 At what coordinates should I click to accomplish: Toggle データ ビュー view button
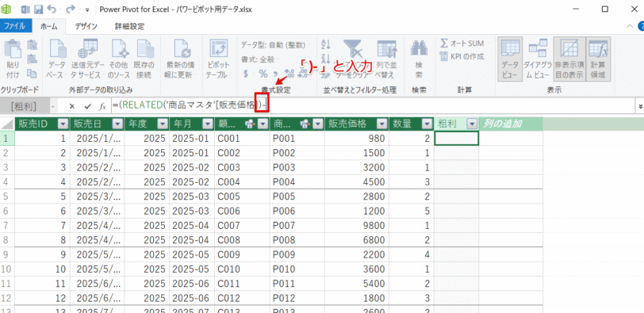coord(510,59)
